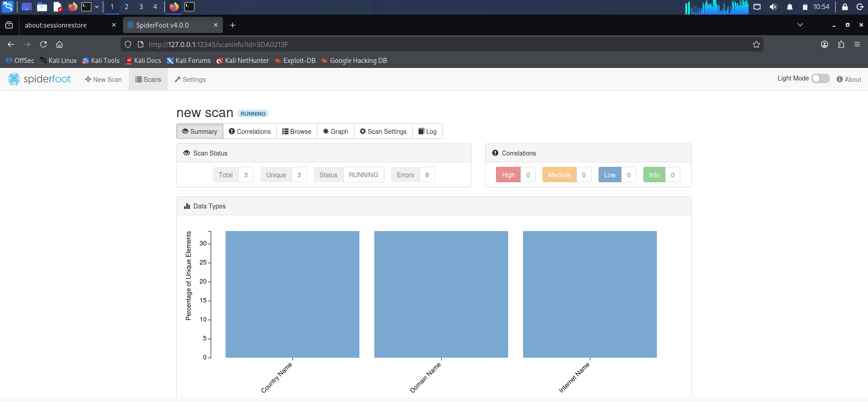Click the Country Name bar in chart

(x=292, y=294)
